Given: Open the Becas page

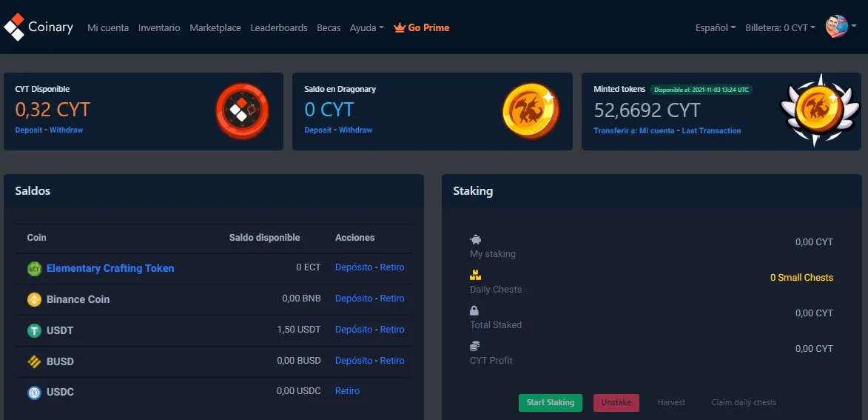Looking at the screenshot, I should coord(329,27).
